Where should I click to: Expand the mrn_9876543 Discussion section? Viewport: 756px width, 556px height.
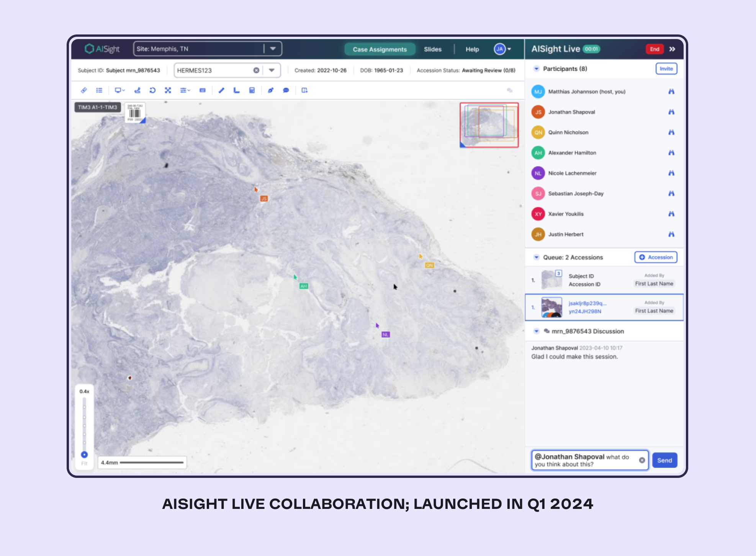(536, 332)
